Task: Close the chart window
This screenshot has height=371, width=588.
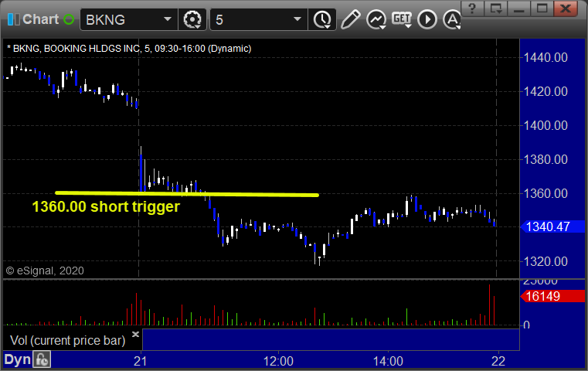Action: click(566, 9)
